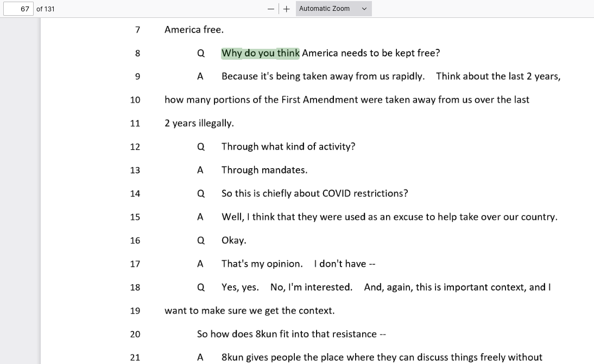Click the line 'Well, I think that they were used'
The width and height of the screenshot is (594, 364).
pyautogui.click(x=389, y=217)
